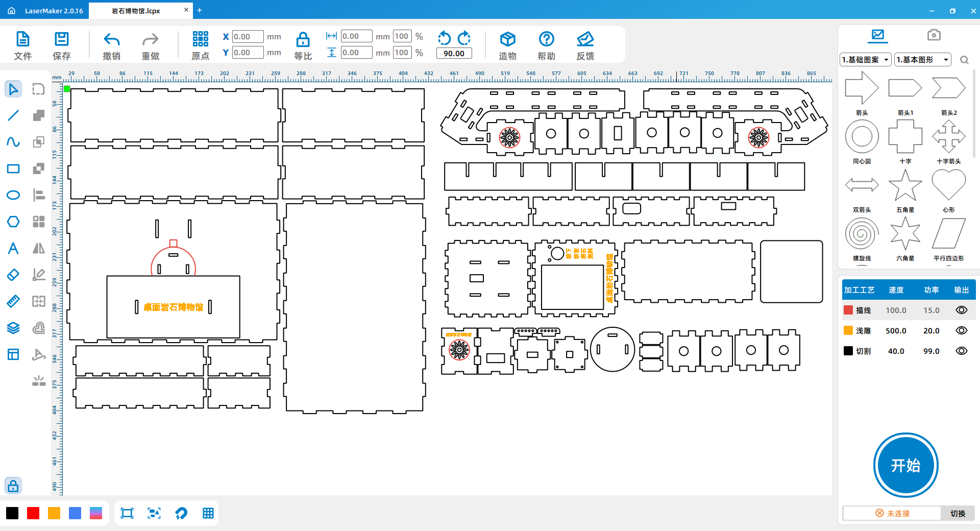This screenshot has height=531, width=980.
Task: Toggle visibility of 浅雕 layer
Action: point(961,330)
